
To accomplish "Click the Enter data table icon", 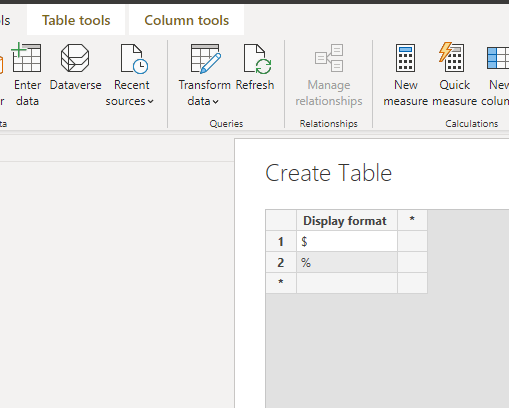I will (27, 57).
